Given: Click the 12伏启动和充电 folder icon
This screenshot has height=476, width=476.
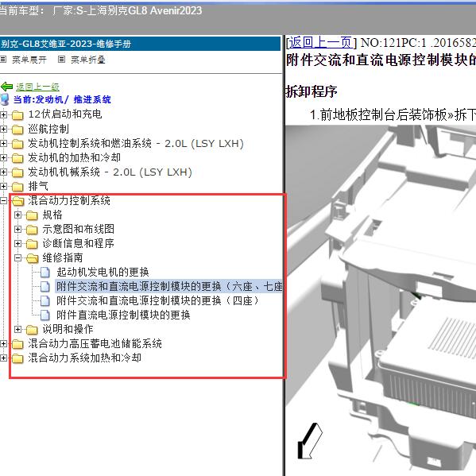Looking at the screenshot, I should [x=17, y=115].
